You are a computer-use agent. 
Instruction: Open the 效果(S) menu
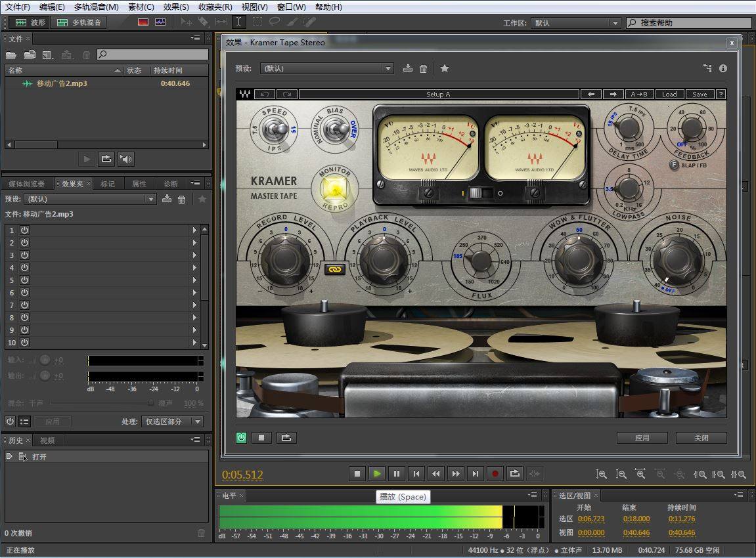[x=176, y=7]
